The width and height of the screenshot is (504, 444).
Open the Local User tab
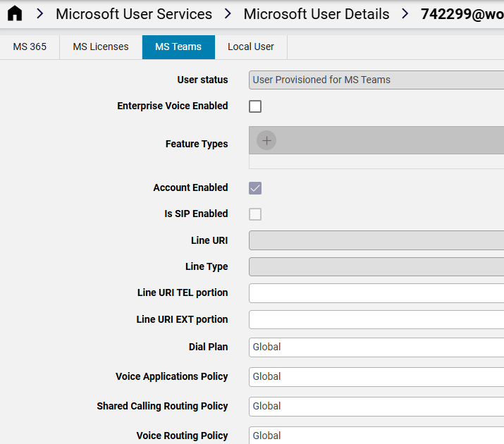[x=251, y=47]
